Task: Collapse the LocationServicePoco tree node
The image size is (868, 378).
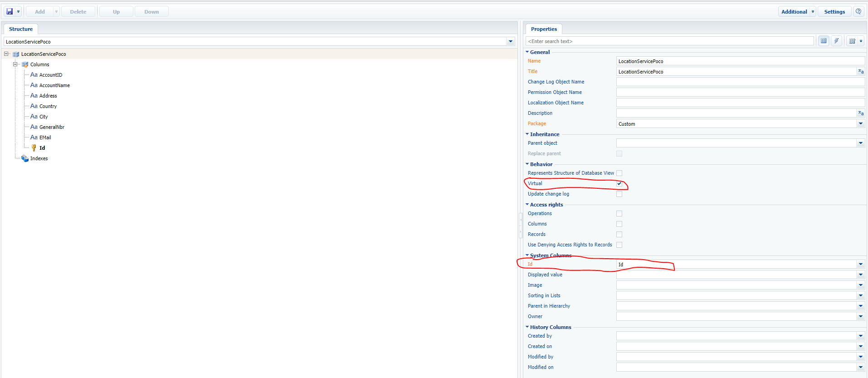Action: coord(6,54)
